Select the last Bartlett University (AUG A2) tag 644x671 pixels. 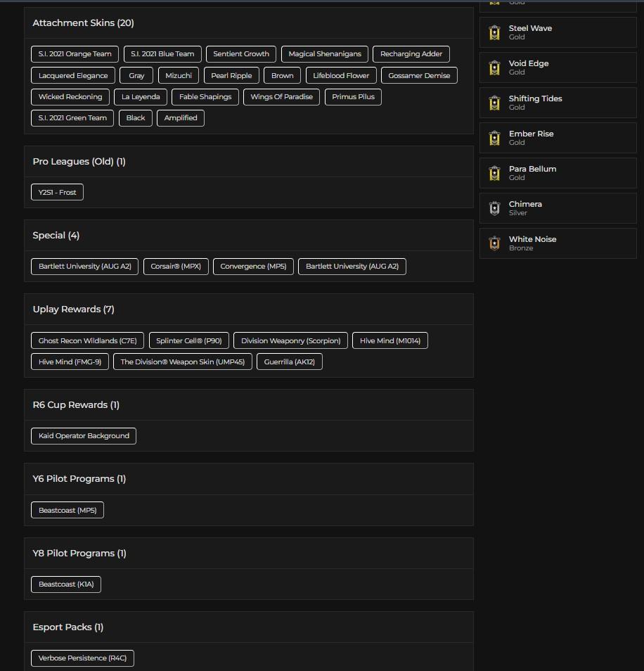click(352, 266)
